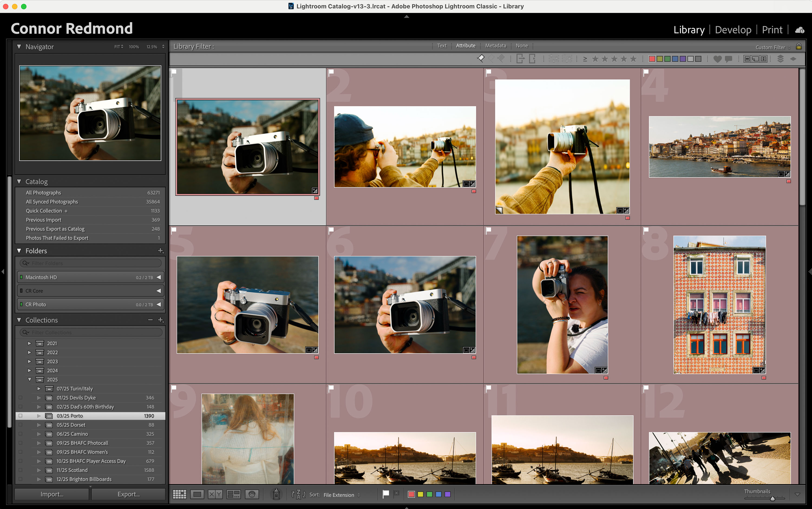The height and width of the screenshot is (509, 812).
Task: Set flagged status using toolbar white flag
Action: [386, 494]
